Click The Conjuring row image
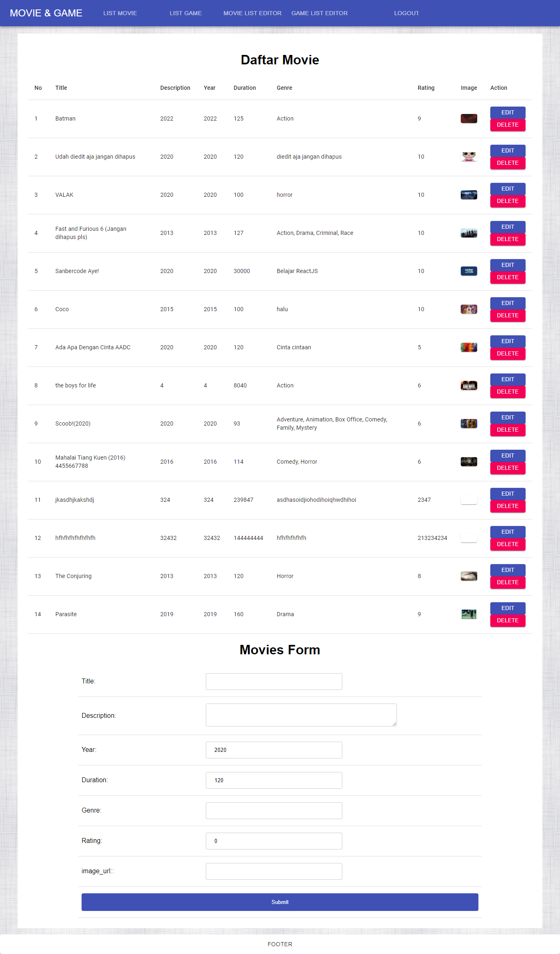Viewport: 560px width, 954px height. 469,576
